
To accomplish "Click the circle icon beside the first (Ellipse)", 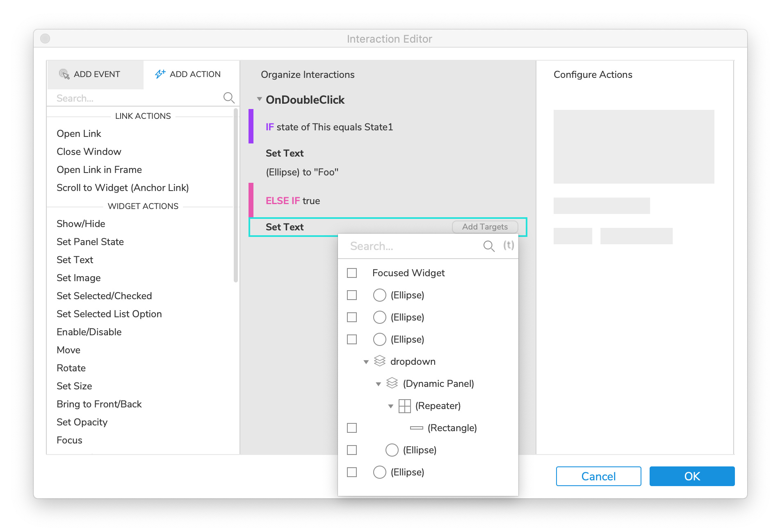I will 379,295.
